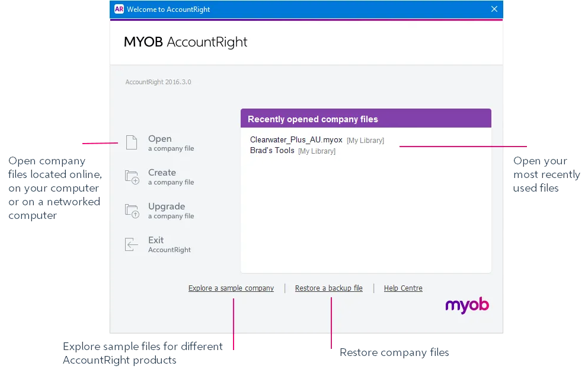Click the AccountRight 2016.3.0 version text
Viewport: 588px width, 372px height.
(x=158, y=82)
